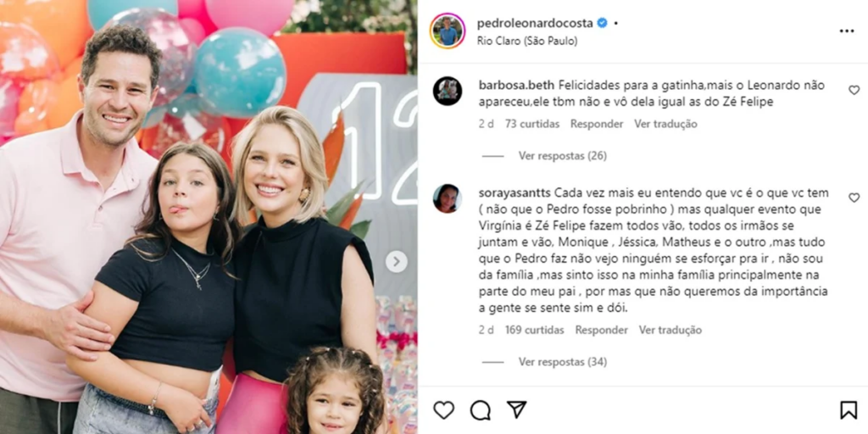Click Responder under barbosa.beth comment
Viewport: 868px width, 434px height.
(597, 124)
